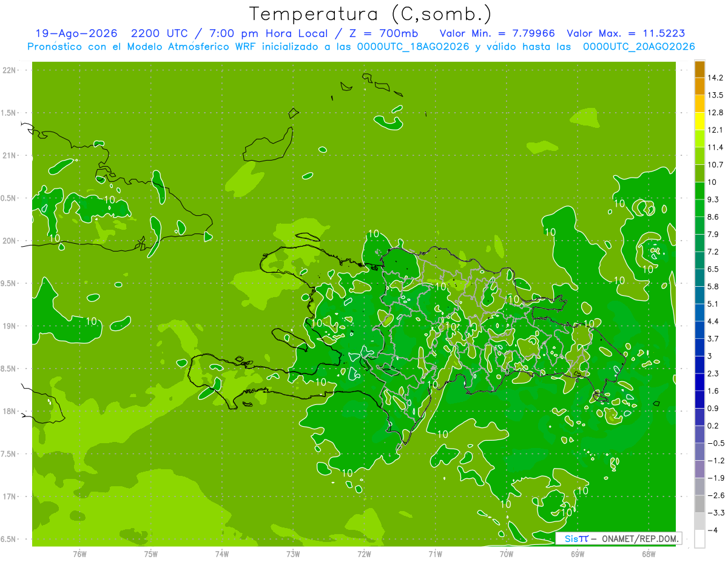Screen dimensions: 728x562
Task: Click the "Temperatura (C,somb.)" chart title
Action: click(371, 14)
